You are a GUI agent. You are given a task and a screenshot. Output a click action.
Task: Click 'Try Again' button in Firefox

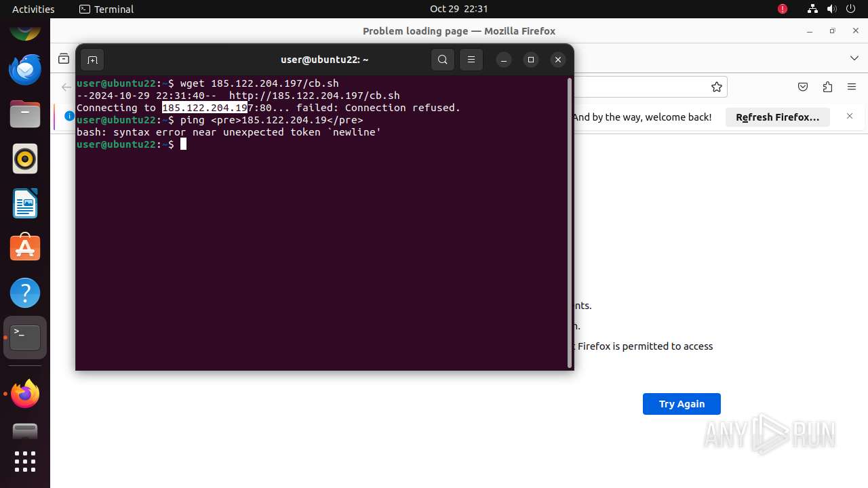(x=682, y=404)
